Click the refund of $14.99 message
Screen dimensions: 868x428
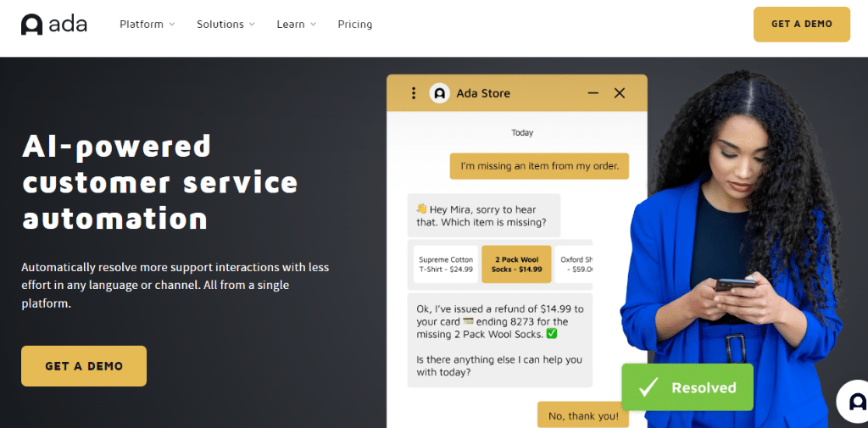pyautogui.click(x=500, y=340)
